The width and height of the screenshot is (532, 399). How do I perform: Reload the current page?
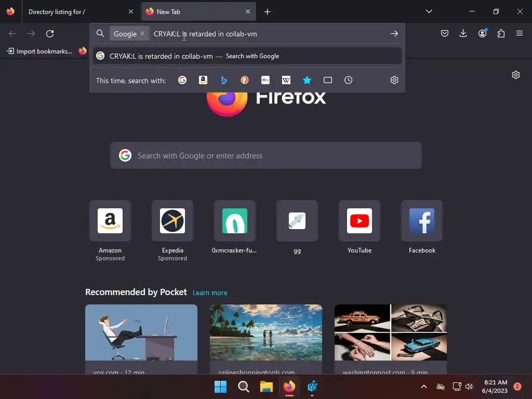coord(50,34)
